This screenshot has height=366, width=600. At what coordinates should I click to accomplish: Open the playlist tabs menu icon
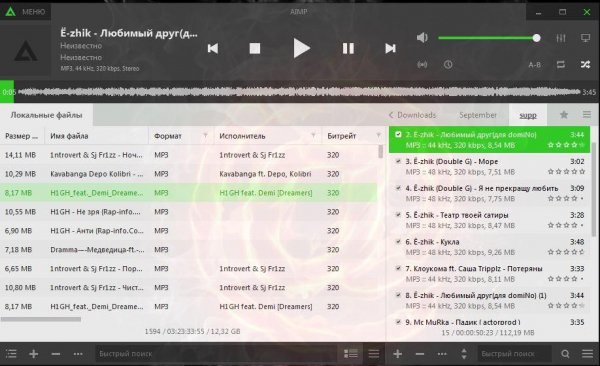click(x=587, y=114)
